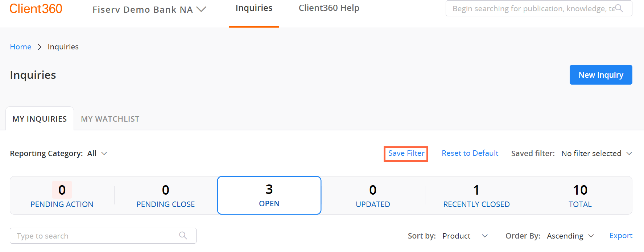The image size is (644, 252).
Task: Click the Inquiries page heading
Action: [x=33, y=75]
